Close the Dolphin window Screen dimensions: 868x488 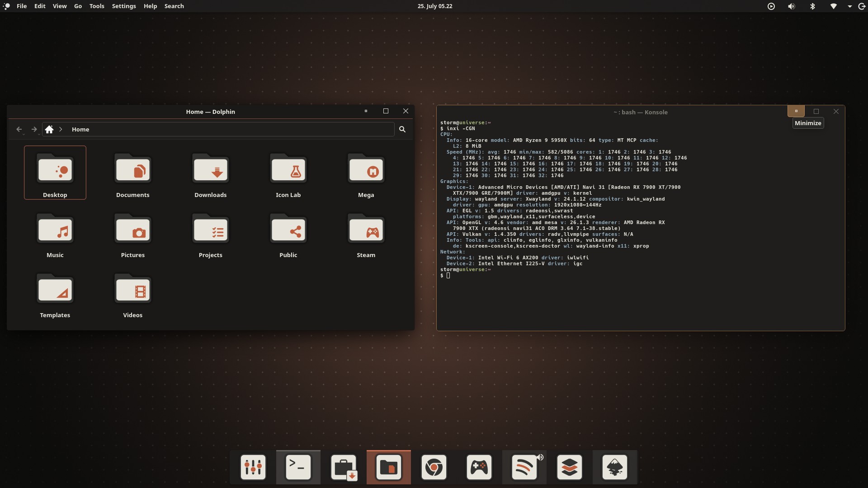(406, 111)
